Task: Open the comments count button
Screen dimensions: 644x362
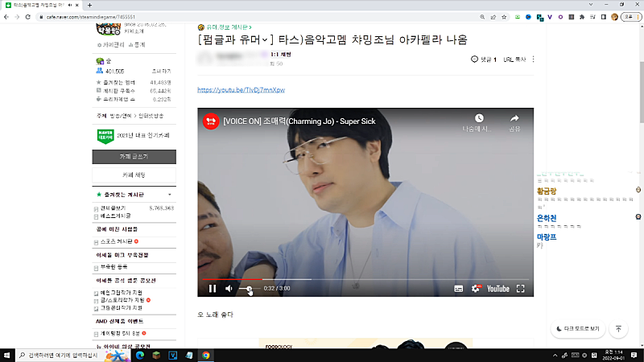Action: [484, 60]
